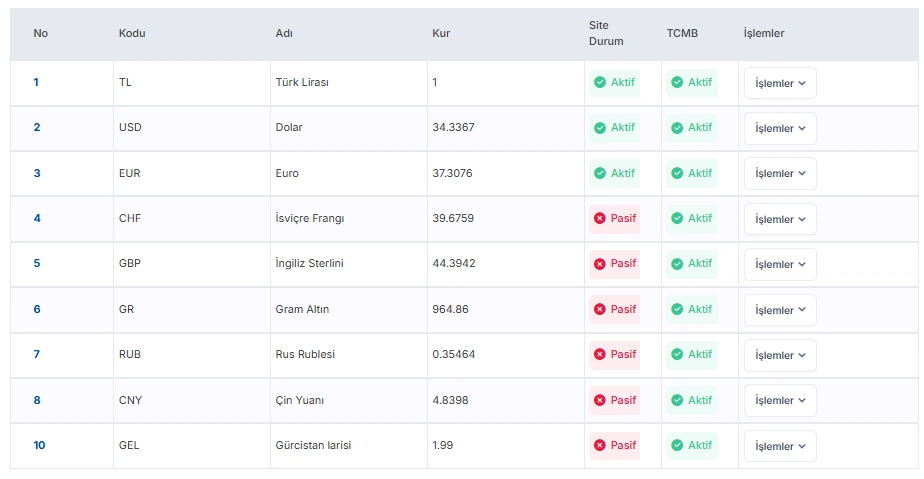The image size is (924, 479).
Task: Click Site Durum Aktif badge in TL row
Action: click(615, 82)
